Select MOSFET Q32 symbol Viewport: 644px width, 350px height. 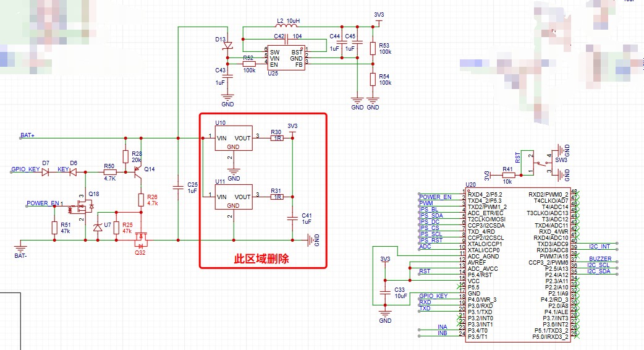pyautogui.click(x=142, y=238)
